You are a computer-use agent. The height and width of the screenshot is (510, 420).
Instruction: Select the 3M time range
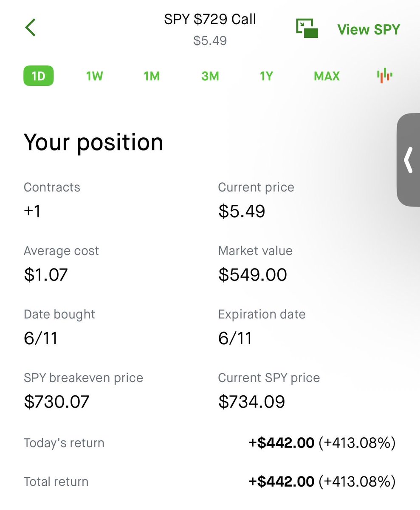[210, 76]
